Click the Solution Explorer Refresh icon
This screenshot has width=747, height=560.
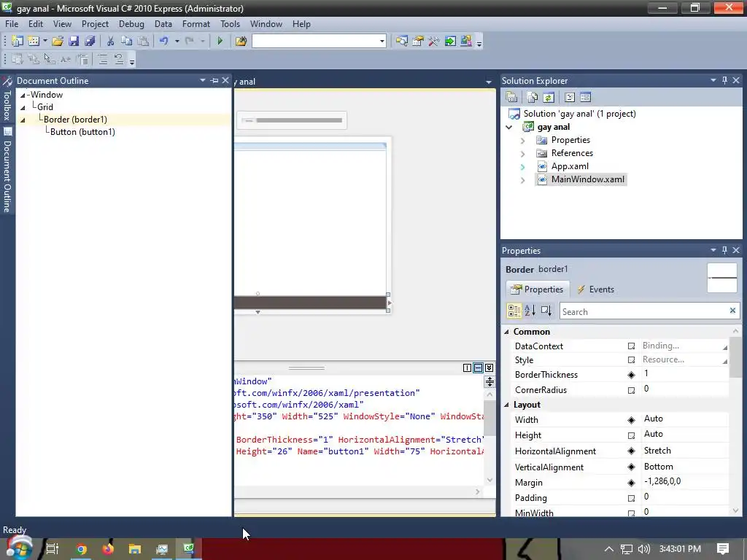point(549,98)
